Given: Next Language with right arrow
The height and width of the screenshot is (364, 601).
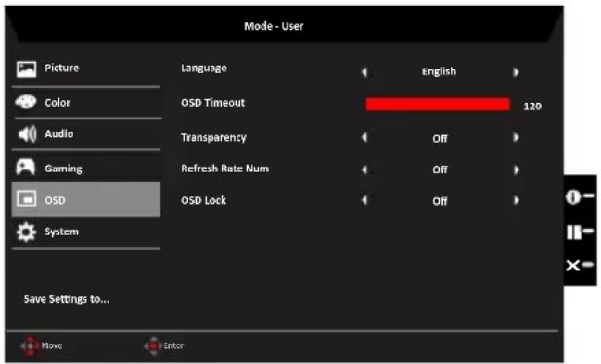Looking at the screenshot, I should (516, 72).
